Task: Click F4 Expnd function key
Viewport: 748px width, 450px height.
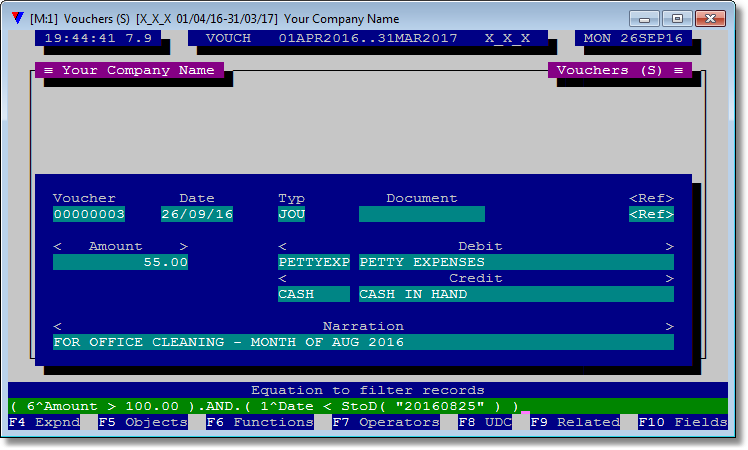Action: (x=44, y=422)
